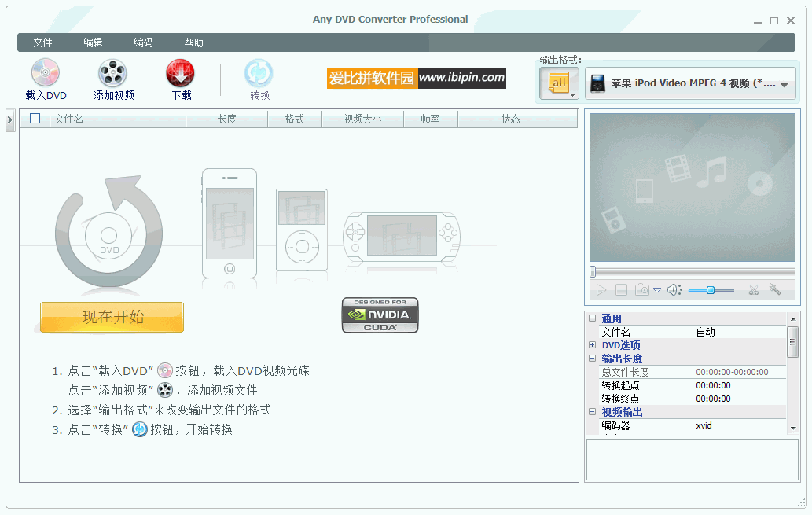Collapse the 通用 property group
812x515 pixels.
coord(593,318)
